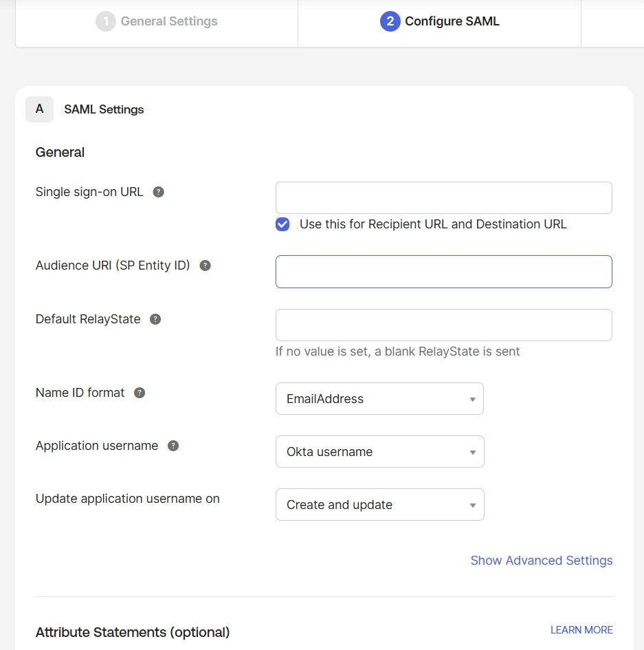Click the Single sign-on URL input field
The width and height of the screenshot is (644, 650).
click(443, 197)
